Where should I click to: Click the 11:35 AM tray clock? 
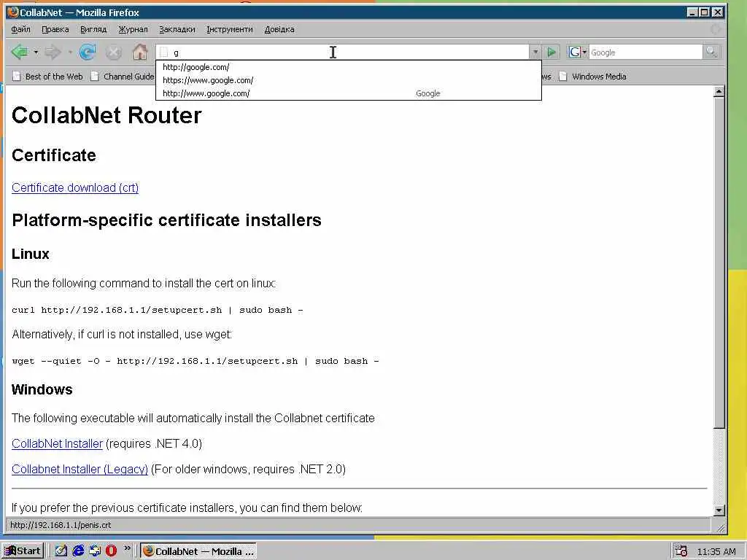(x=716, y=551)
